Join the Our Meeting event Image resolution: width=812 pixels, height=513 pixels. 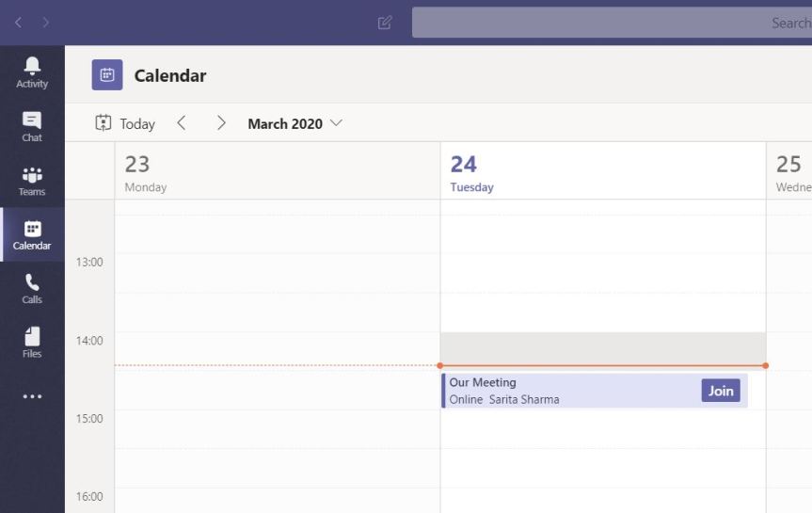click(721, 391)
